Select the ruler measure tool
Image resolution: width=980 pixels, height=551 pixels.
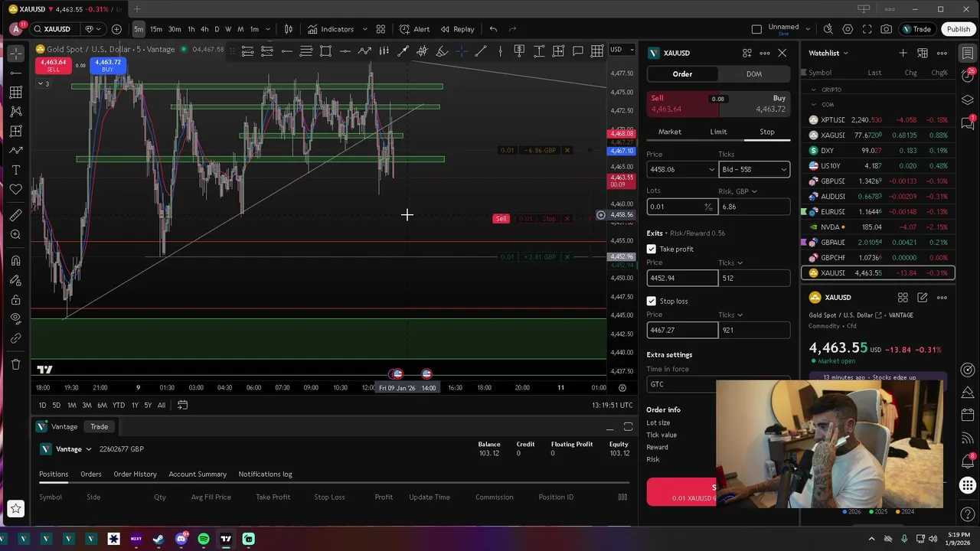point(15,215)
